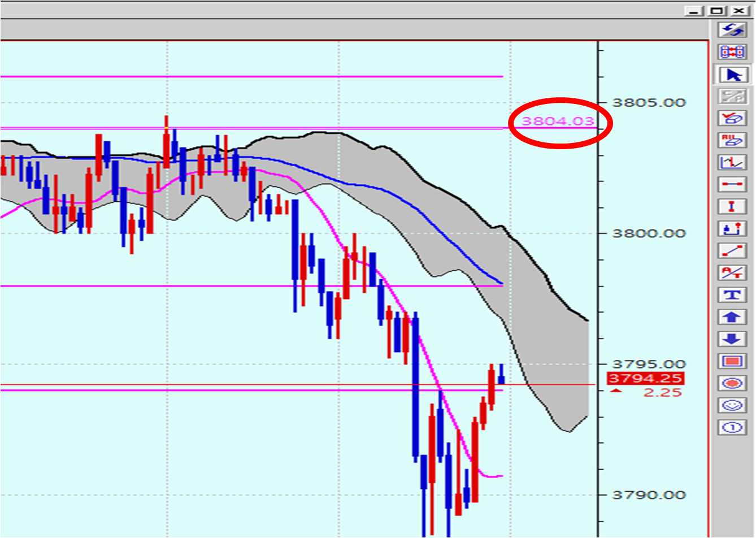Click the red 3794.25 current price label
The image size is (756, 538).
(645, 379)
